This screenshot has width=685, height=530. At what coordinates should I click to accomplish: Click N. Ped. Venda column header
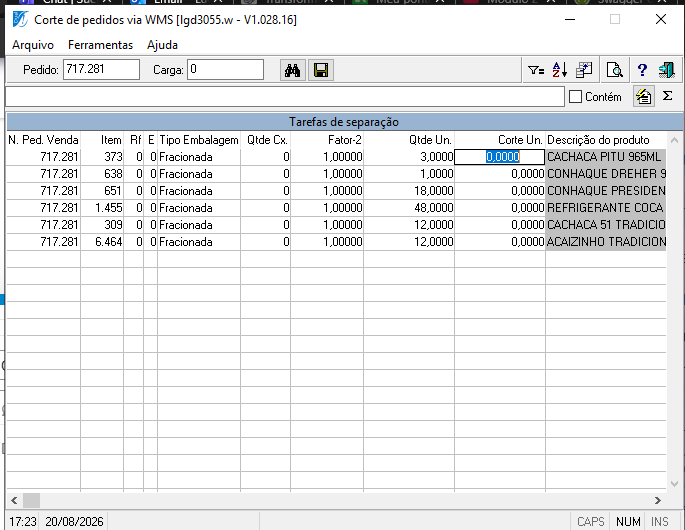[43, 140]
